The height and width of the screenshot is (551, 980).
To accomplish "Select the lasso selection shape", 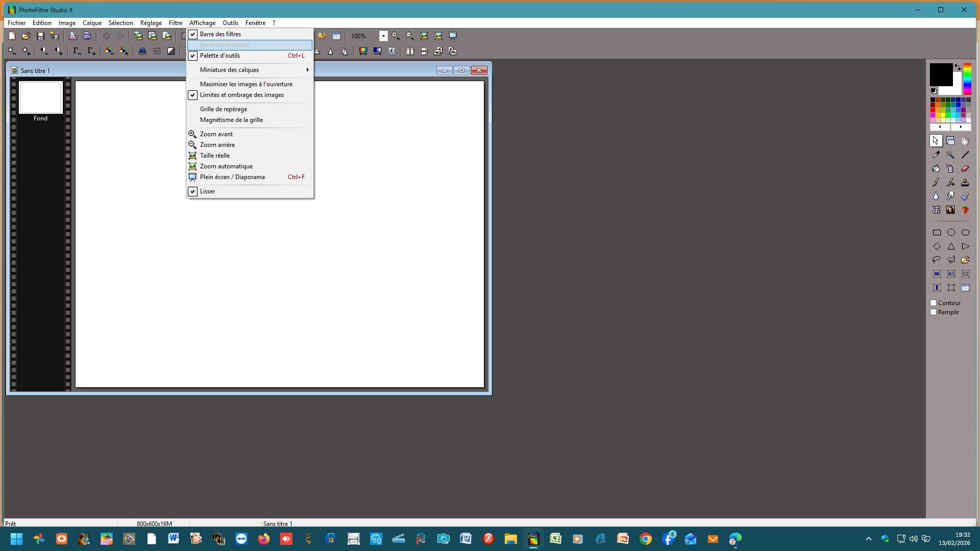I will [936, 260].
